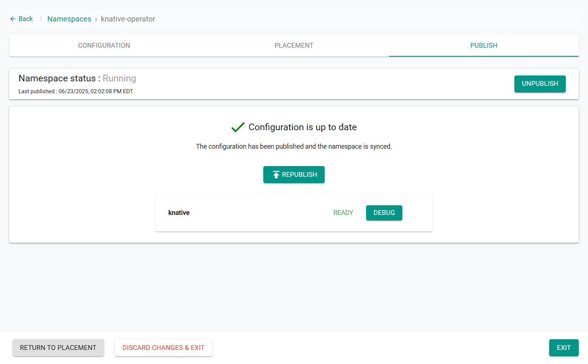Click the READY status label
Image resolution: width=588 pixels, height=364 pixels.
(x=343, y=213)
